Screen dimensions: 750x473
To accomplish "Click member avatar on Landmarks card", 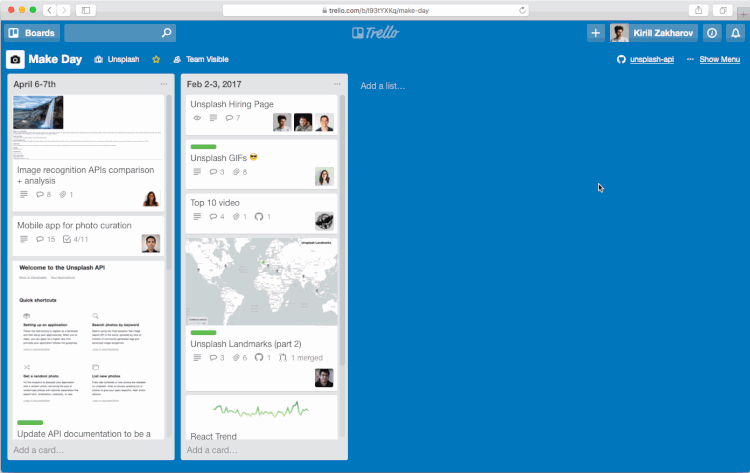I will 324,378.
